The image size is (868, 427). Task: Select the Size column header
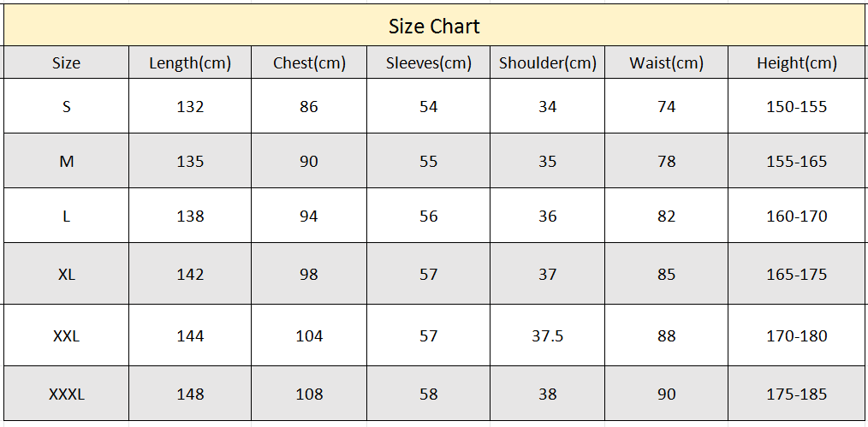click(67, 62)
